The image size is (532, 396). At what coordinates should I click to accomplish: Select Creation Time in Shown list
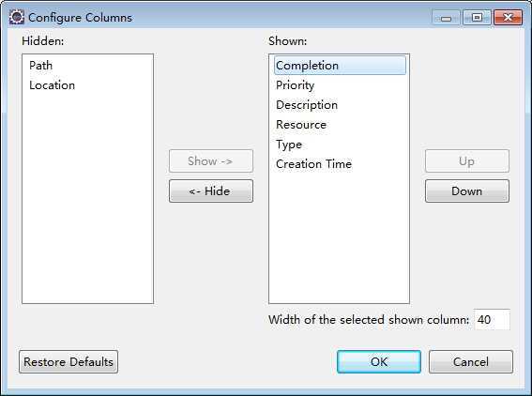tap(313, 164)
